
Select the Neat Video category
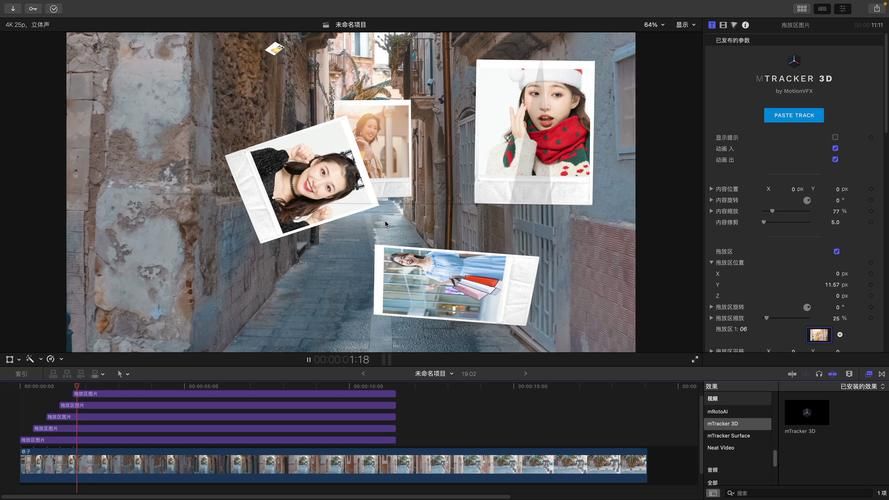(x=738, y=448)
